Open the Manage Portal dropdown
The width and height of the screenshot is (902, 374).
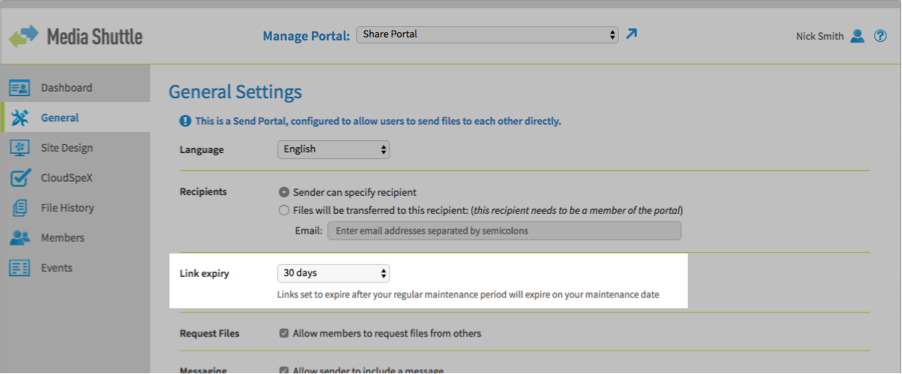[x=487, y=35]
